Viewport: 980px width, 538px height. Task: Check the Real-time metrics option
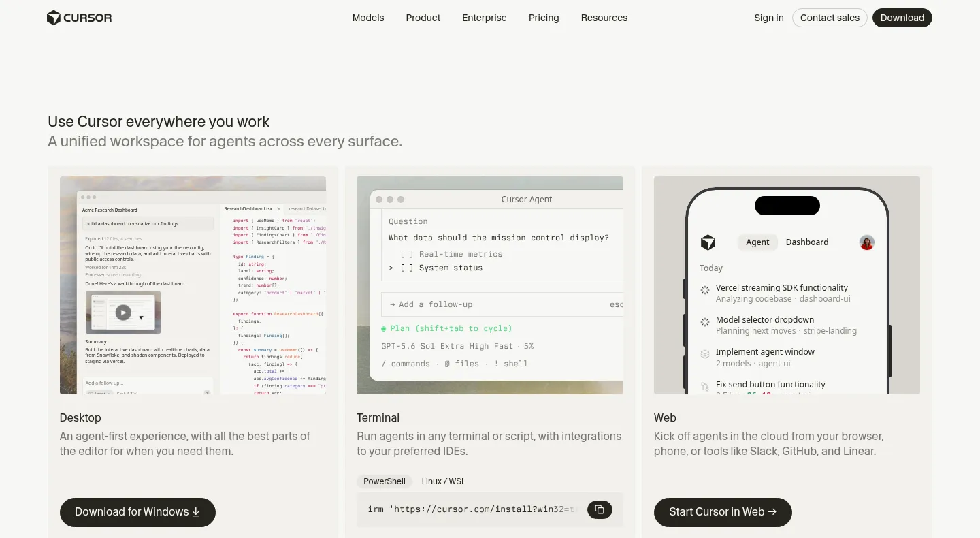click(x=451, y=254)
